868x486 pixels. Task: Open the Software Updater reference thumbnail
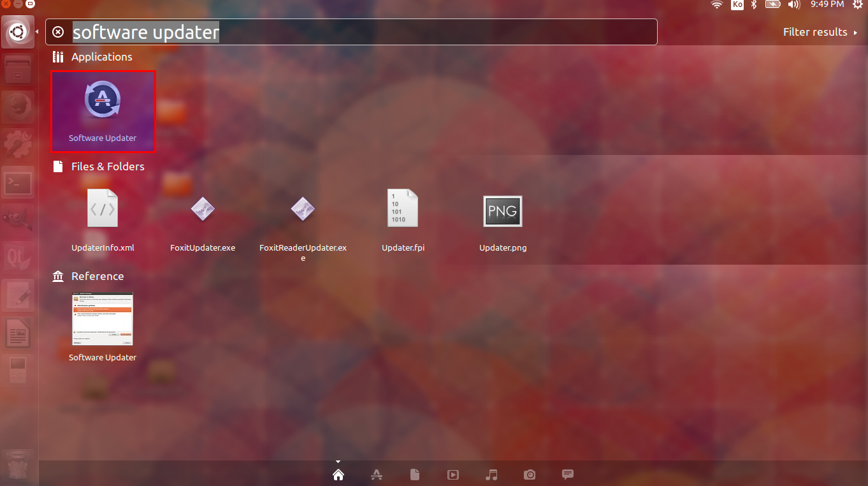[103, 320]
